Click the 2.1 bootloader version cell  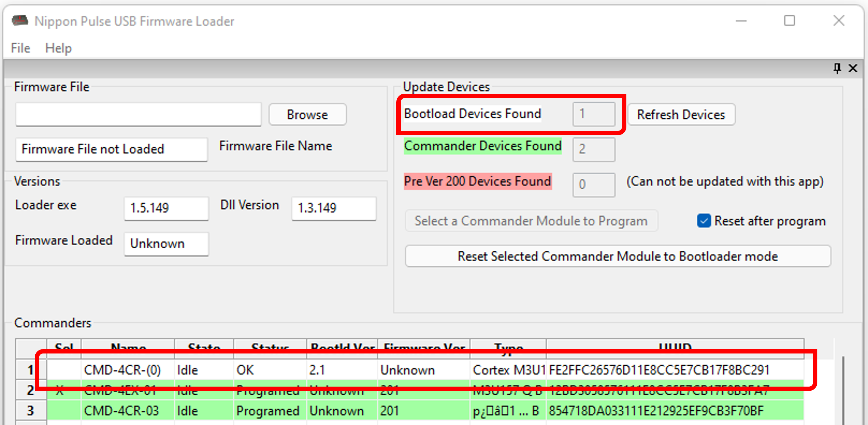342,370
